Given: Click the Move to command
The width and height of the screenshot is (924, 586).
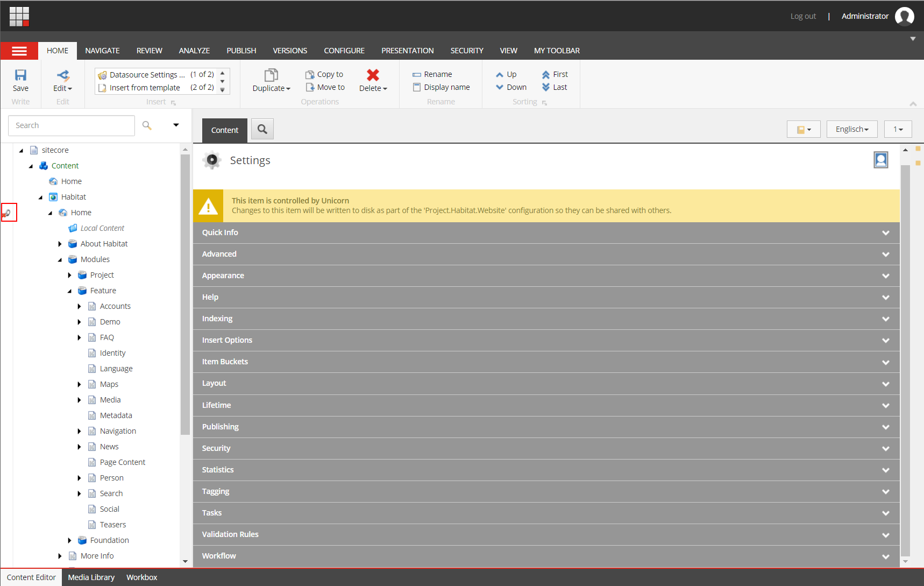Looking at the screenshot, I should click(x=325, y=87).
